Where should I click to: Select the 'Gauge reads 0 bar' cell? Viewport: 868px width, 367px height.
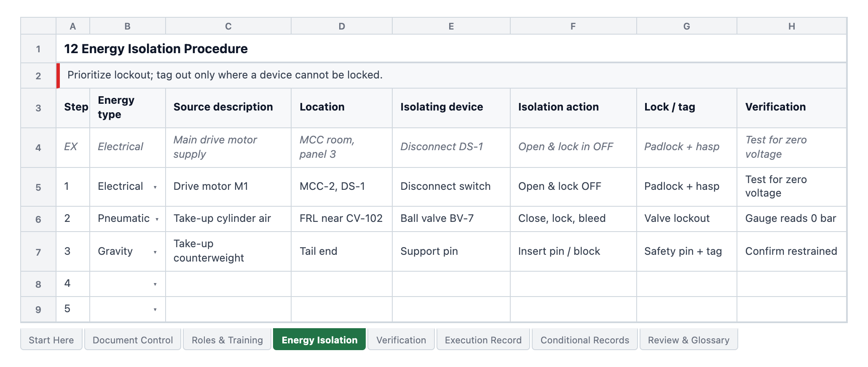[x=792, y=219]
